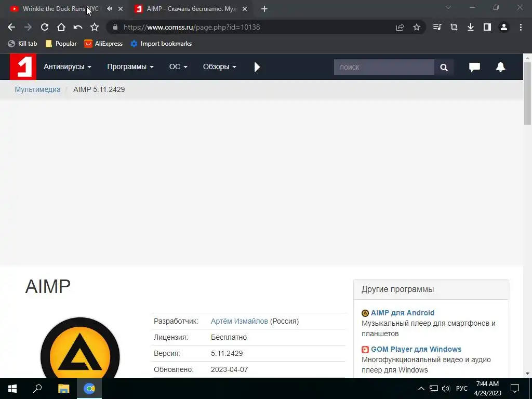Open GOM Player для Windows link
The height and width of the screenshot is (399, 532).
tap(416, 349)
